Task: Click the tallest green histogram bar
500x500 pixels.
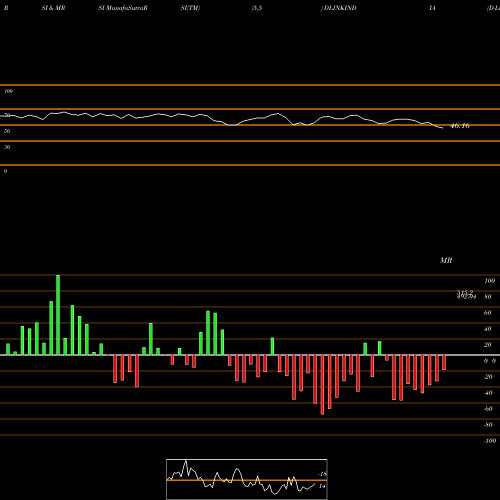Action: click(58, 315)
